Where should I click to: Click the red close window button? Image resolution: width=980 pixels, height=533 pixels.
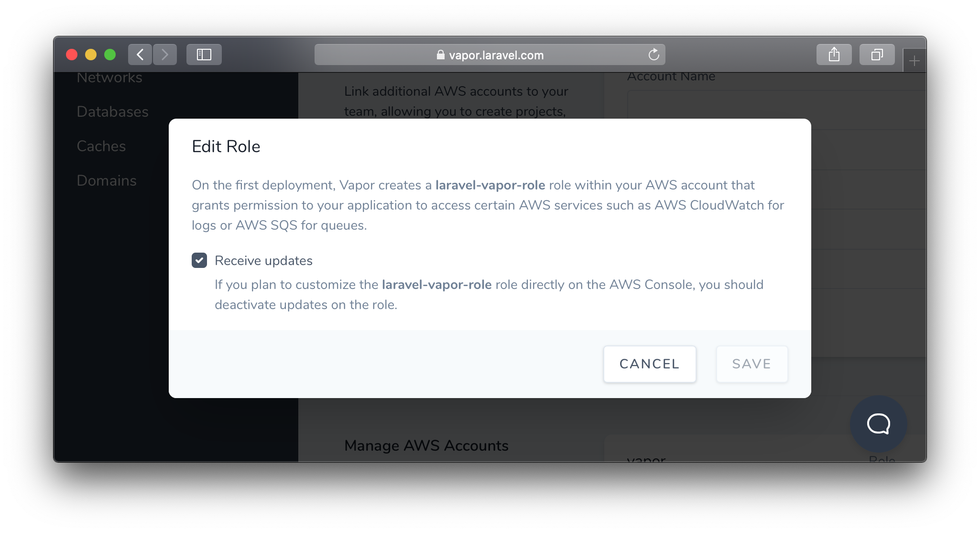coord(72,55)
